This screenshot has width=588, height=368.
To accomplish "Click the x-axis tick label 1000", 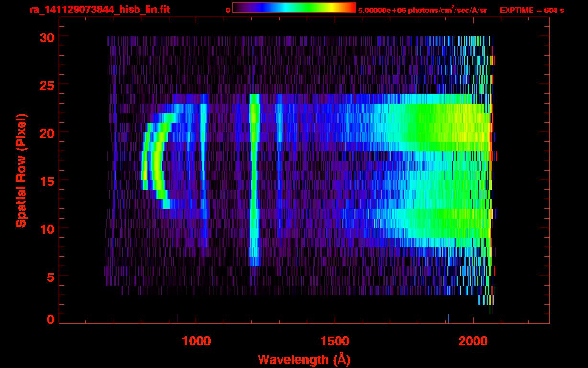I will click(x=196, y=341).
